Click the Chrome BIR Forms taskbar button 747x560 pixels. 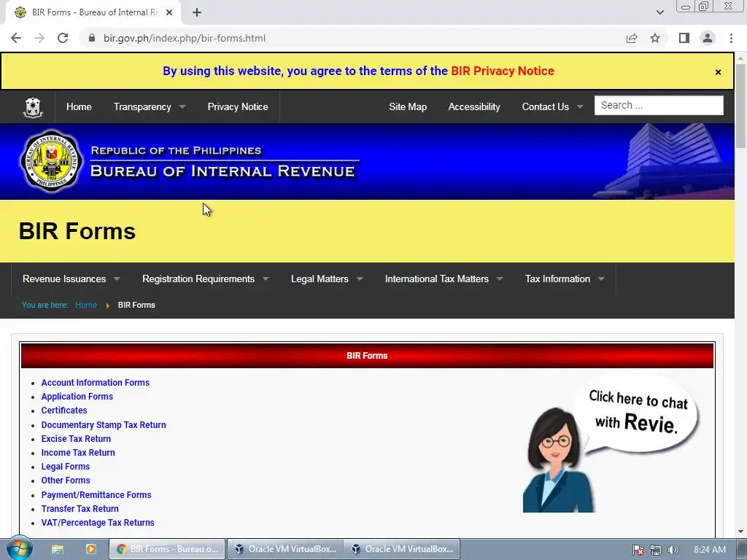167,549
